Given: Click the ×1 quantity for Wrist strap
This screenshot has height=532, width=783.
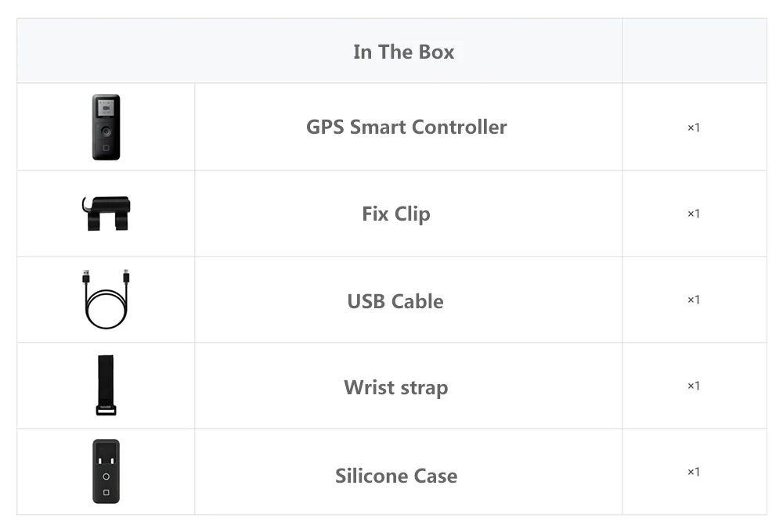Looking at the screenshot, I should pos(694,386).
